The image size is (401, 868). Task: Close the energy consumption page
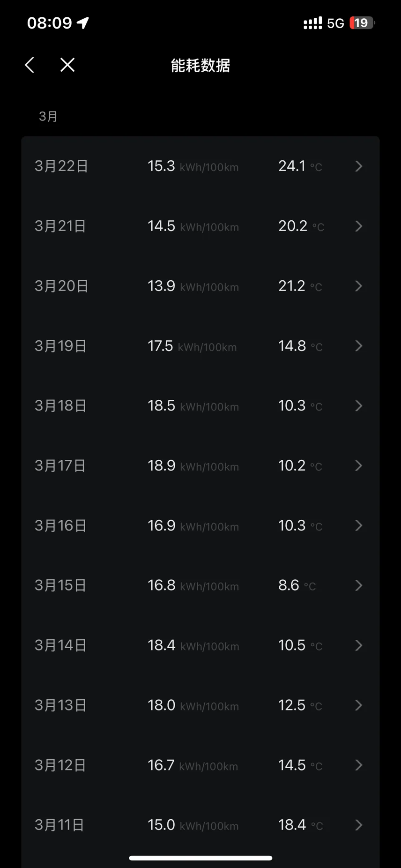pyautogui.click(x=67, y=65)
